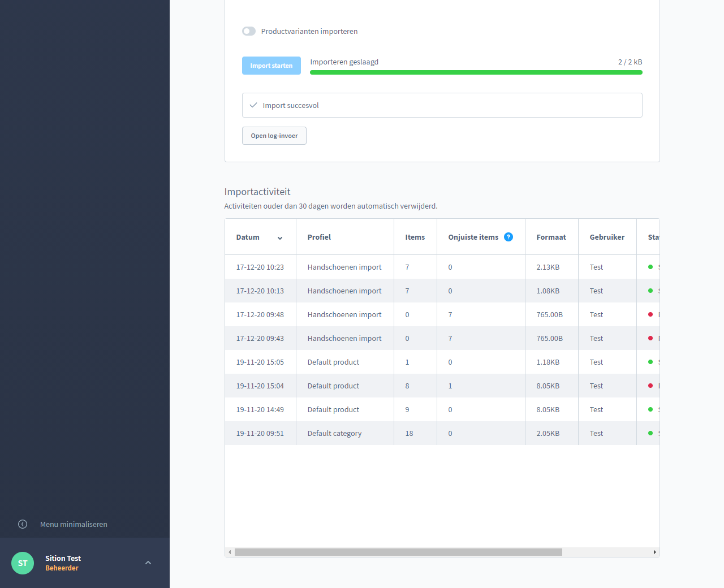The image size is (724, 588).
Task: Select the Default category row from 19-11-20 09:51
Action: [x=334, y=433]
